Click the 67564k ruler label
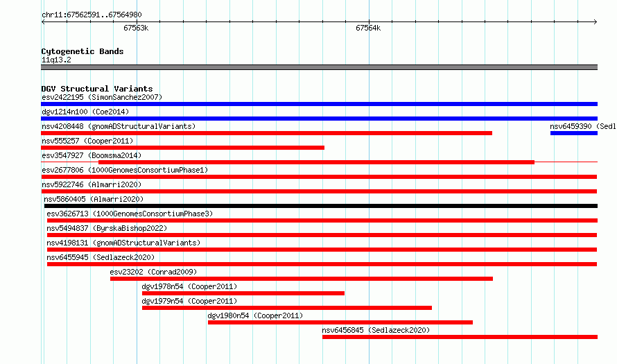Viewport: 617px width, 364px height. (368, 28)
